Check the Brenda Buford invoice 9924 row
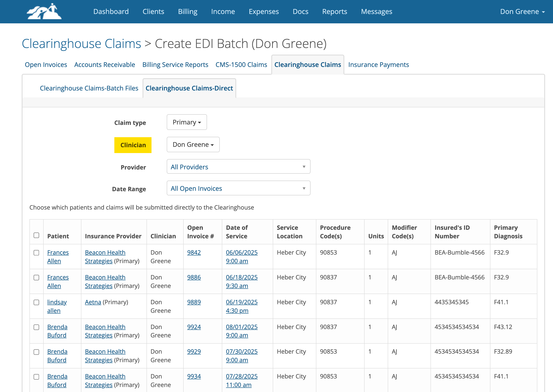553x392 pixels. [37, 327]
